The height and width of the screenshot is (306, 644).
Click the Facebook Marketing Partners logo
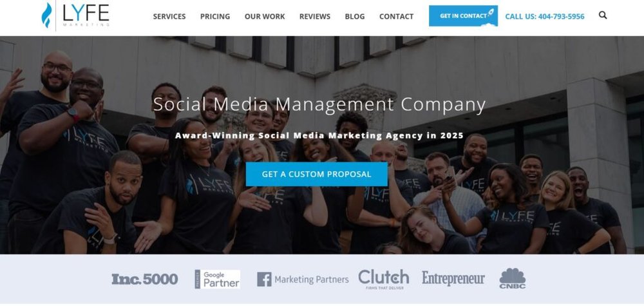pos(303,280)
